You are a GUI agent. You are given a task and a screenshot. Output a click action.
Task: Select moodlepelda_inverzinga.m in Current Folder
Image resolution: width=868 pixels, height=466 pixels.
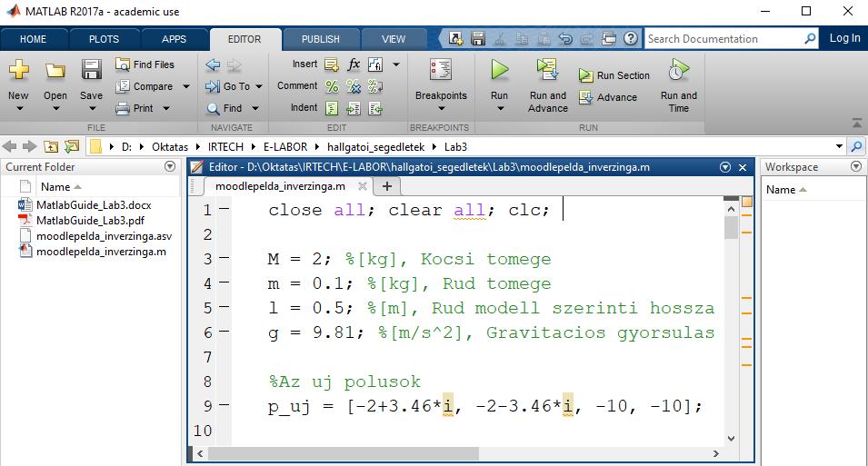[101, 252]
